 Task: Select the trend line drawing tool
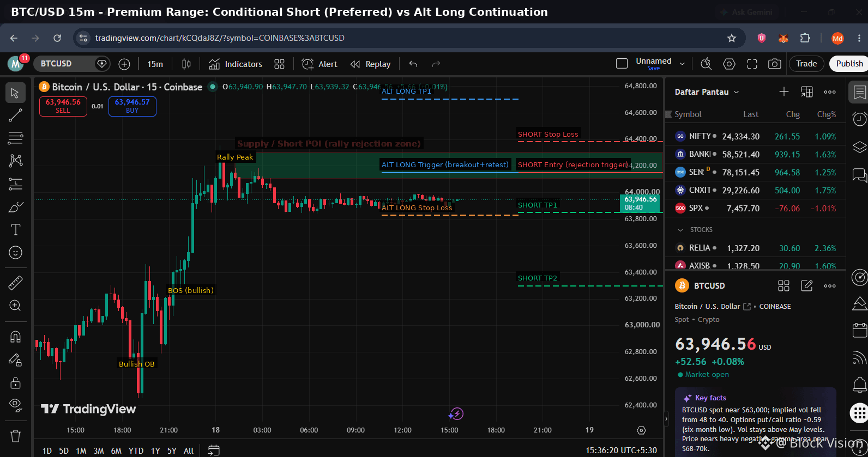pyautogui.click(x=15, y=115)
